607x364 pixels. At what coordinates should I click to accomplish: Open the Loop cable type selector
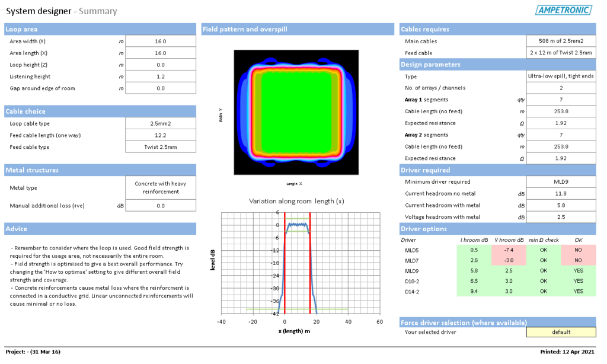160,123
